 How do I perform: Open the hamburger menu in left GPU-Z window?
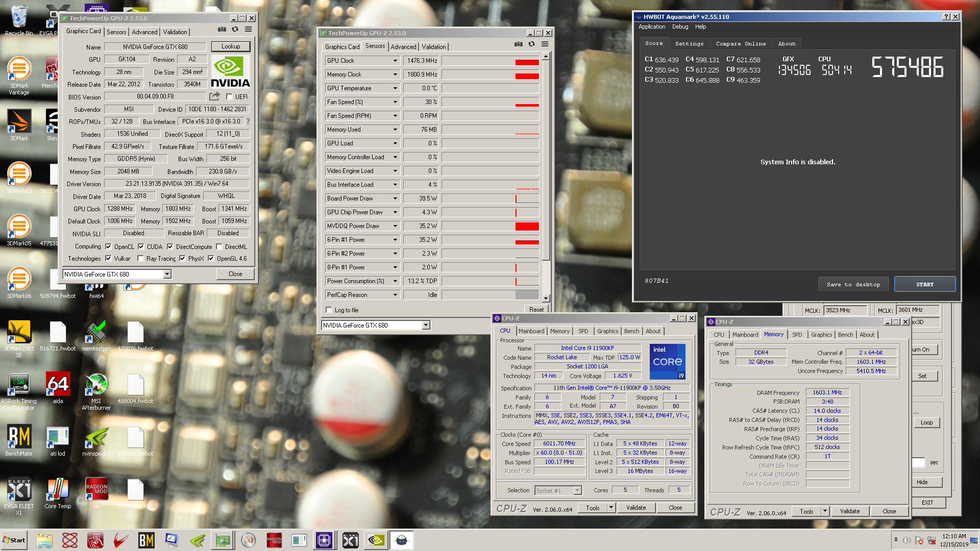pos(249,30)
